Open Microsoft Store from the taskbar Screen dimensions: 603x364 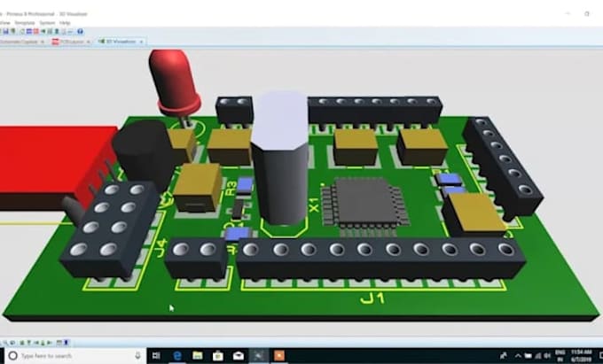[217, 356]
